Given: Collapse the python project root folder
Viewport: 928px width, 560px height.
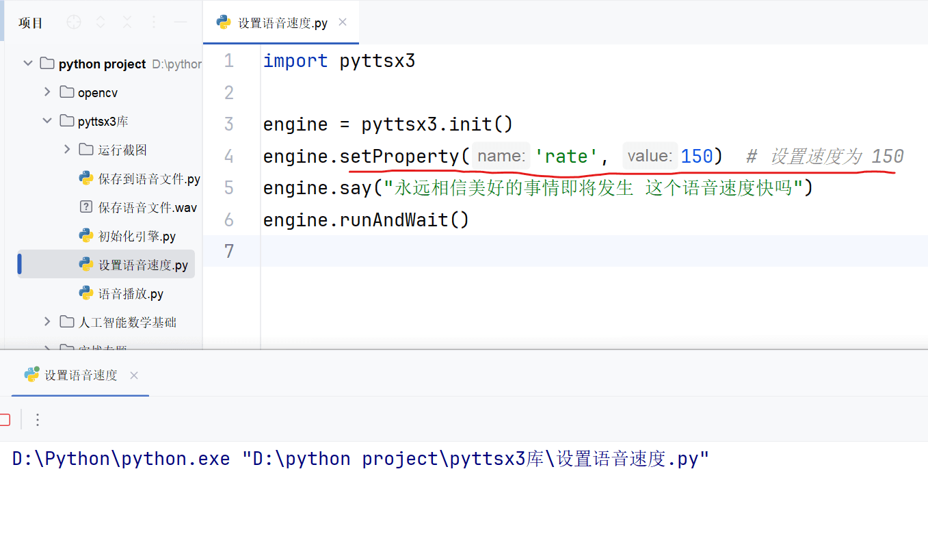Looking at the screenshot, I should [28, 64].
